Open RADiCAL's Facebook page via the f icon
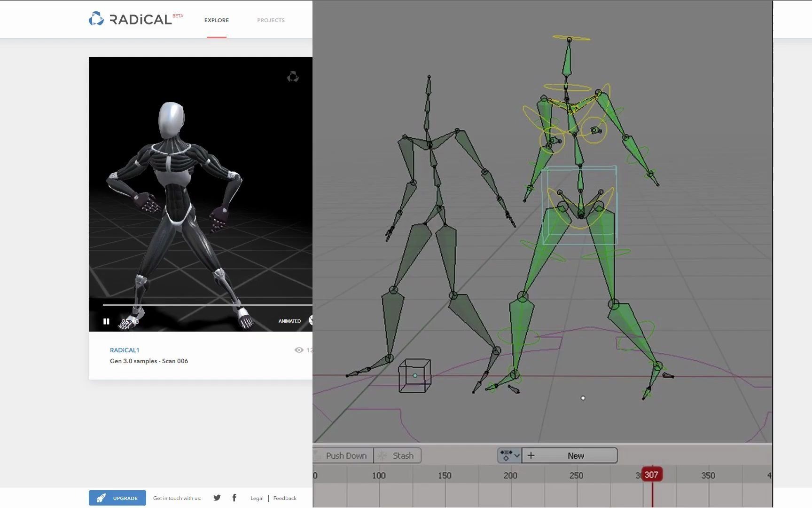Image resolution: width=812 pixels, height=508 pixels. coord(234,497)
